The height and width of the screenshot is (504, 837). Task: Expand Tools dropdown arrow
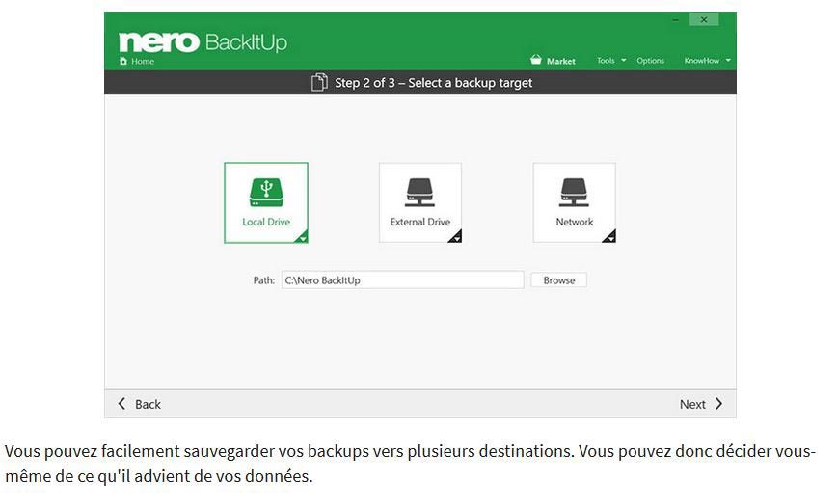click(624, 61)
